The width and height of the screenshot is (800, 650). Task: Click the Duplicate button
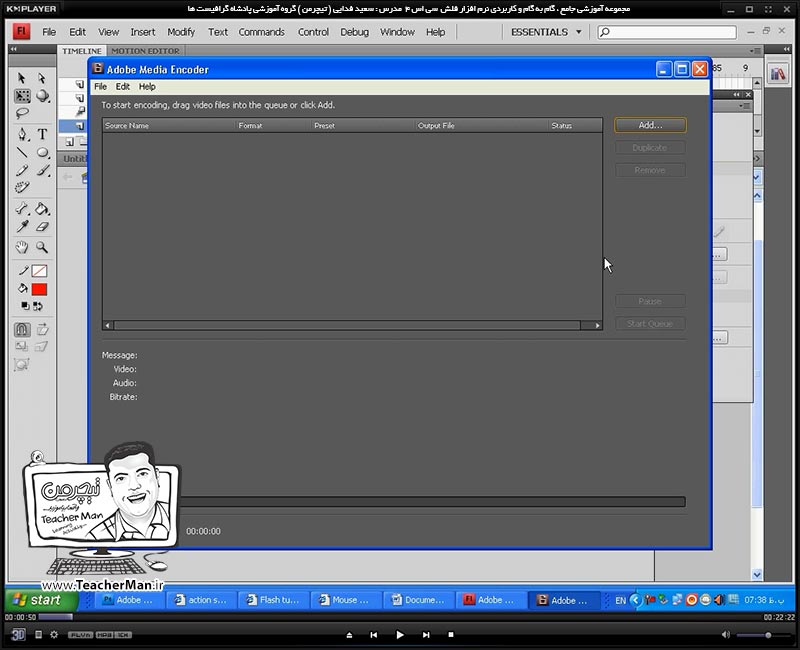click(650, 147)
